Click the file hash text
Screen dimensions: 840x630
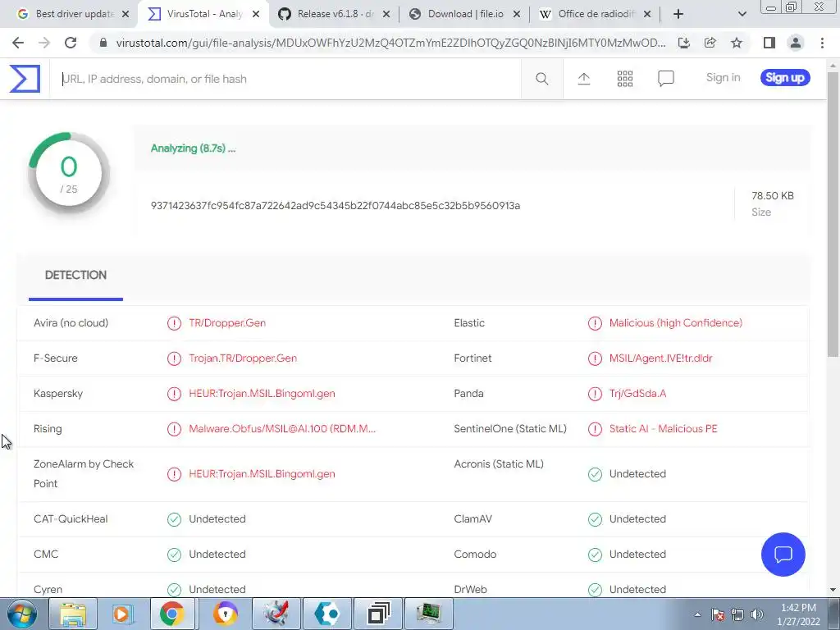coord(336,206)
